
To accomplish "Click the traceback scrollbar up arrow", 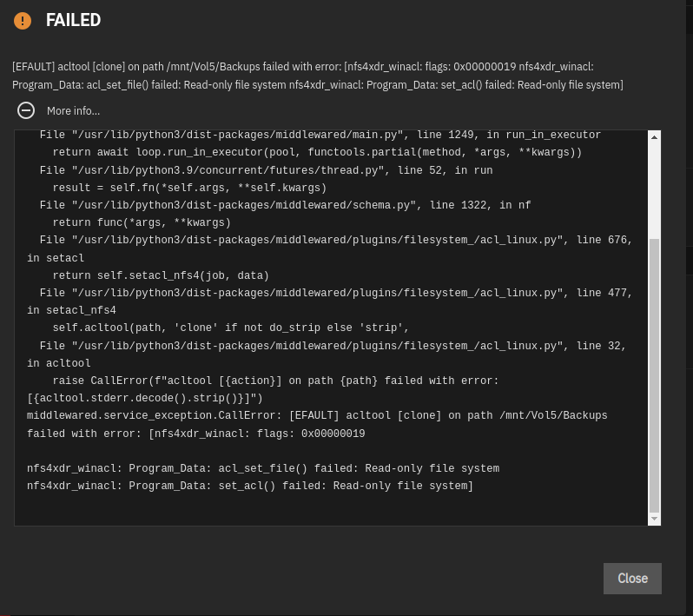I will click(654, 137).
